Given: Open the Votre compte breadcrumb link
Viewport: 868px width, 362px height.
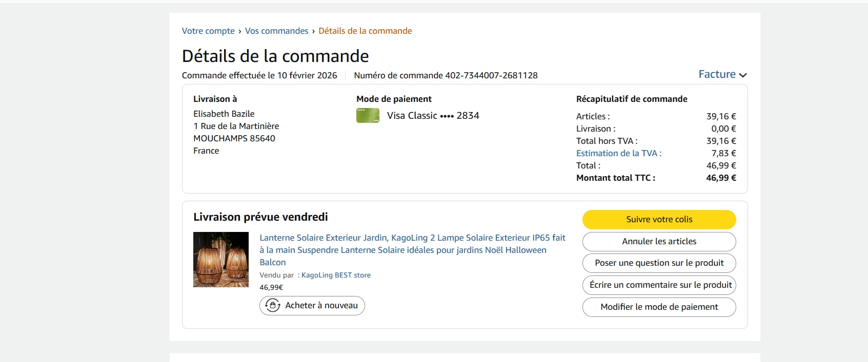Looking at the screenshot, I should coord(208,31).
